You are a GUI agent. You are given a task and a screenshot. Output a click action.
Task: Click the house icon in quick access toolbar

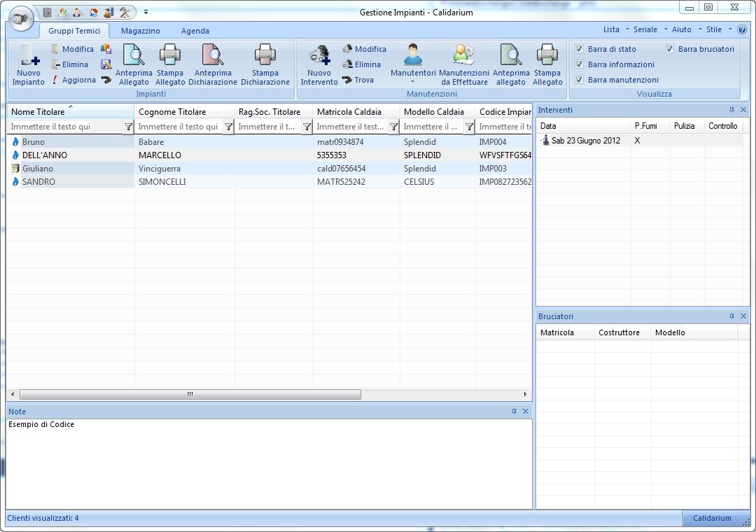tap(94, 13)
